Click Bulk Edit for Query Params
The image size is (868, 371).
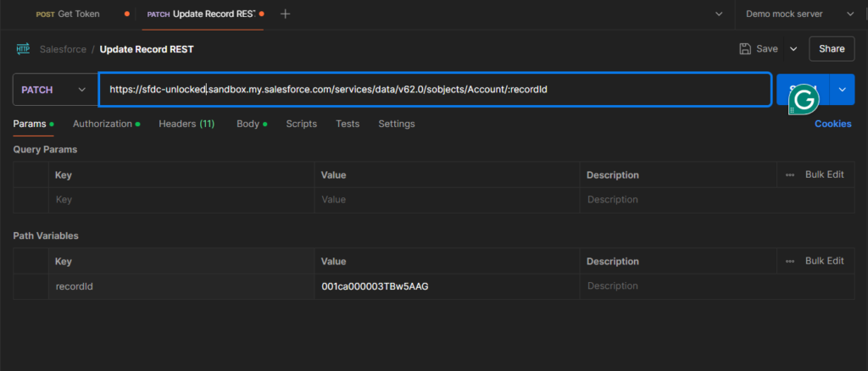click(824, 174)
